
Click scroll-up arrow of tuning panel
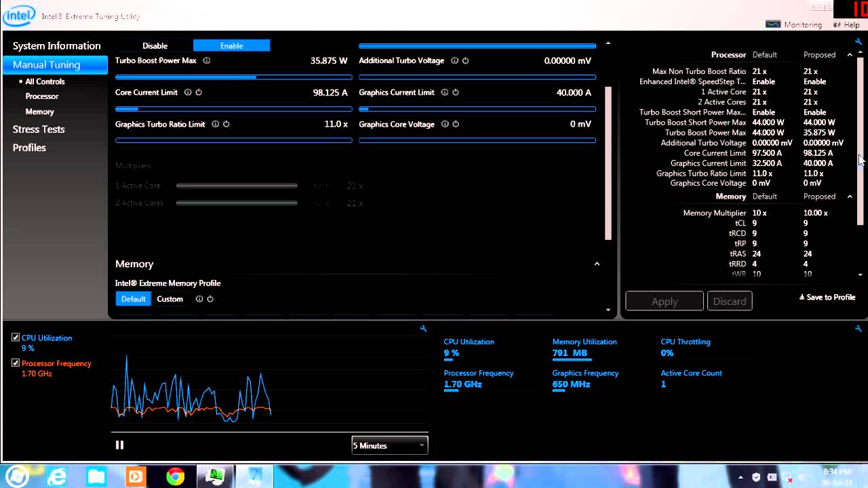(x=608, y=43)
